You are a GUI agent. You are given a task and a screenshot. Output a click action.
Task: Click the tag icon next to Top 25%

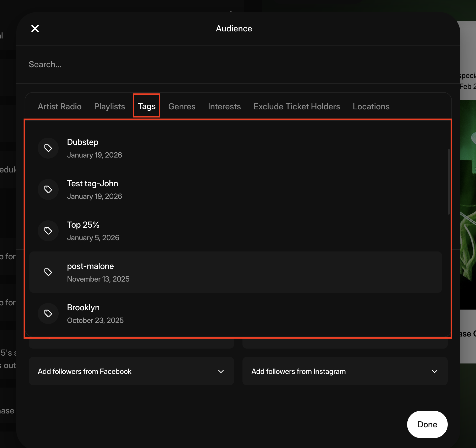(48, 231)
